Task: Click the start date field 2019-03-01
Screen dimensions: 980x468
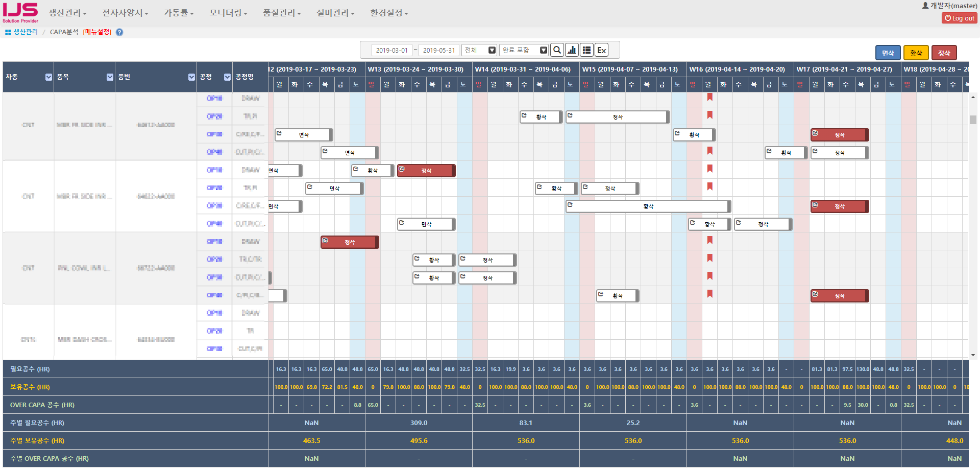Action: pyautogui.click(x=391, y=50)
